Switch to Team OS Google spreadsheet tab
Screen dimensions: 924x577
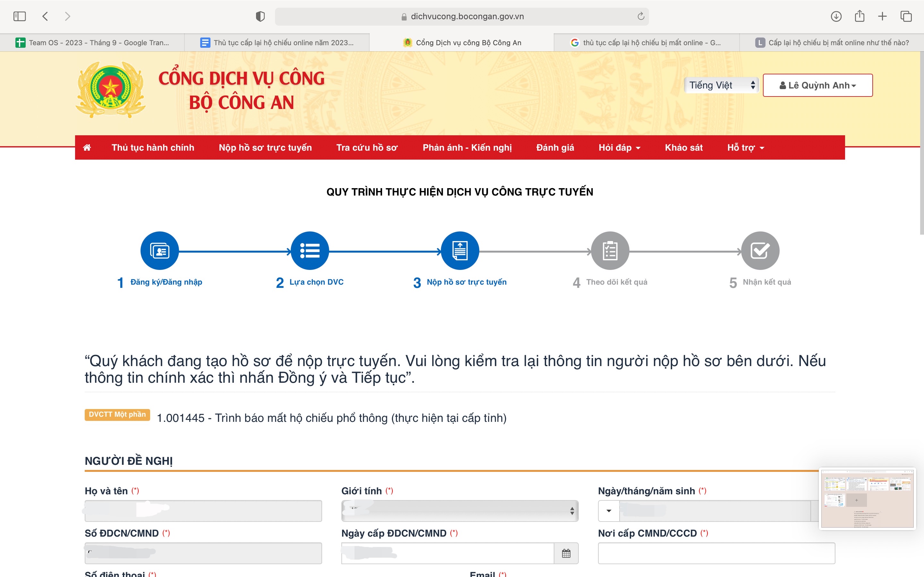tap(92, 43)
